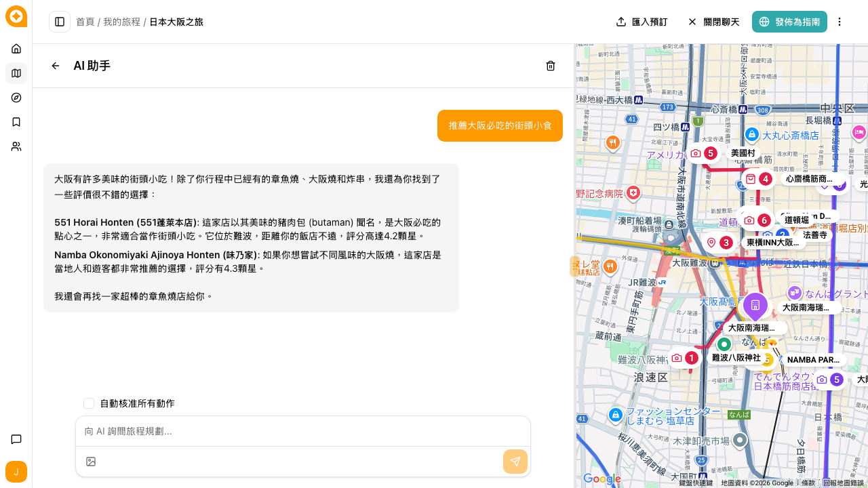Screen dimensions: 868x488
Task: Select the 道頓堀 map label
Action: (x=797, y=220)
